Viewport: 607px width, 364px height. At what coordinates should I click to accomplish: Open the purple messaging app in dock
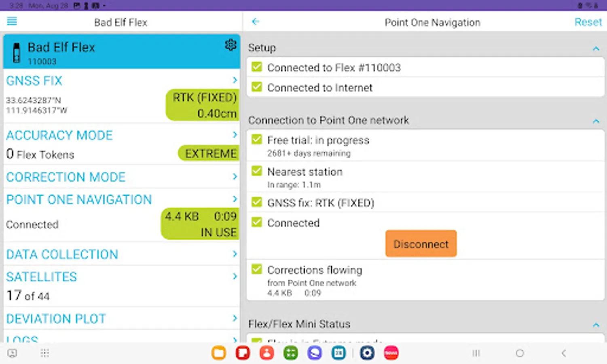point(315,353)
